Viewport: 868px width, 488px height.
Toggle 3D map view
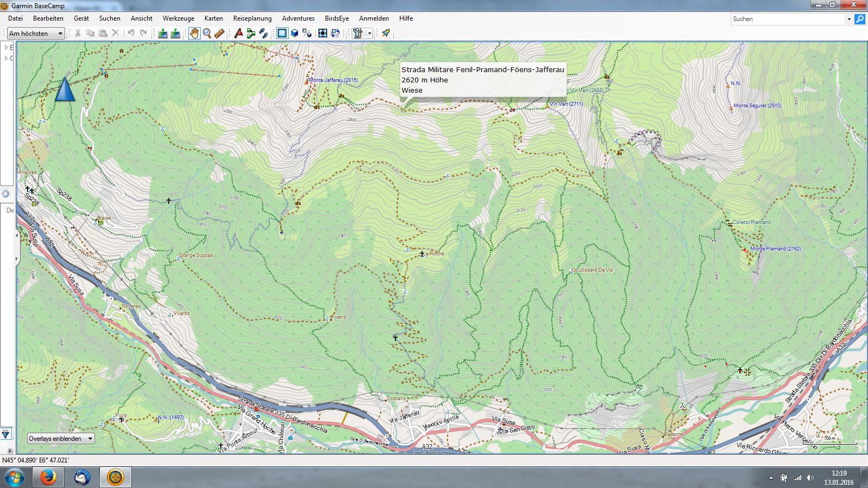pos(295,34)
